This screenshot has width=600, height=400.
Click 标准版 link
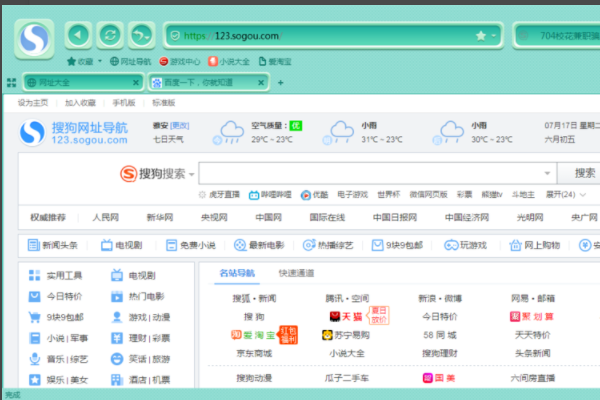[x=163, y=103]
